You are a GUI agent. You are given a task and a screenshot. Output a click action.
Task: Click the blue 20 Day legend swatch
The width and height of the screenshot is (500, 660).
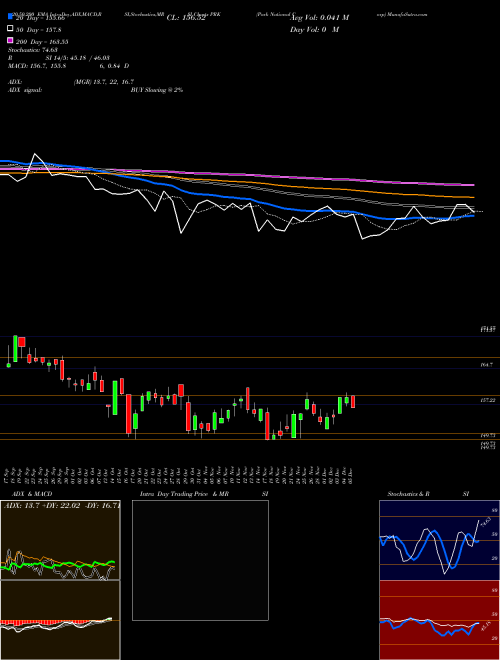click(11, 16)
